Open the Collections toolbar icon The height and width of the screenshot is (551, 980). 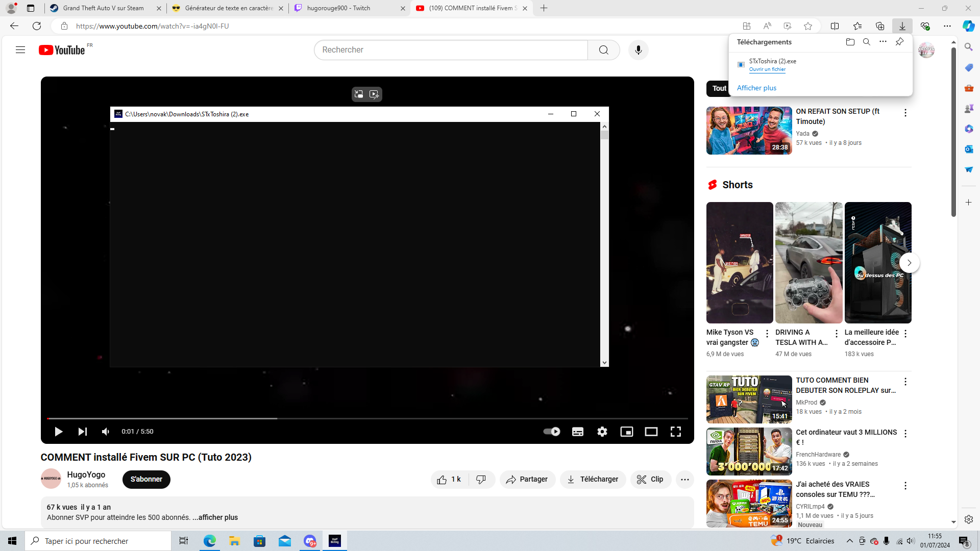click(880, 26)
